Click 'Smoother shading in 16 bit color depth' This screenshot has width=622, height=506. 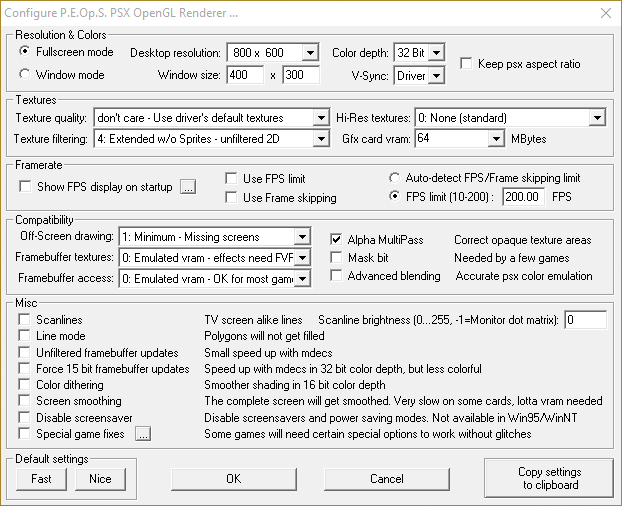tap(295, 385)
